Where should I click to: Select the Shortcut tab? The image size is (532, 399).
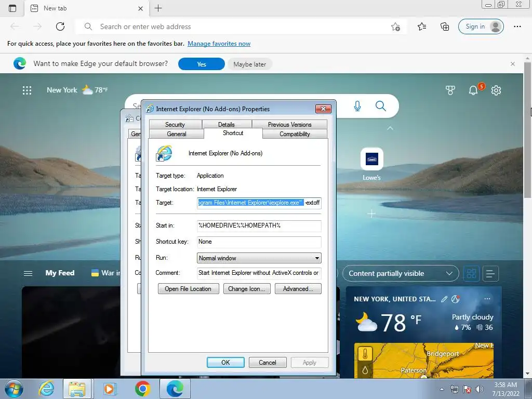(x=233, y=133)
